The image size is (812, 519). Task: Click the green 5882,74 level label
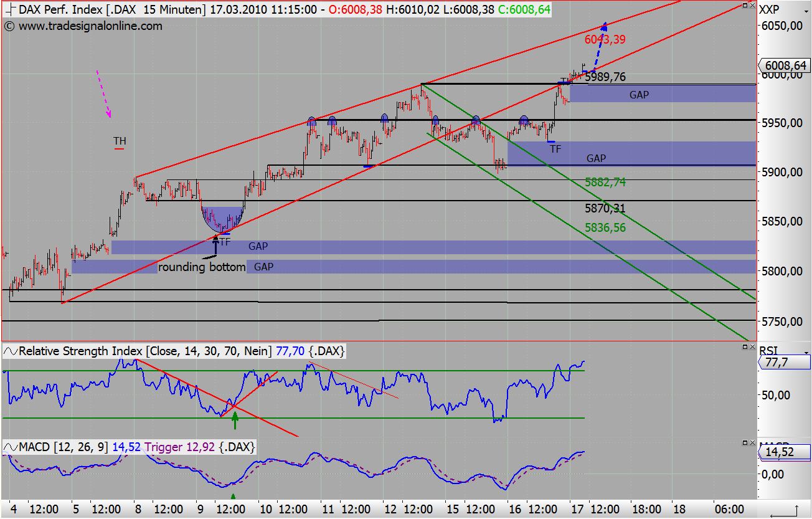(605, 183)
